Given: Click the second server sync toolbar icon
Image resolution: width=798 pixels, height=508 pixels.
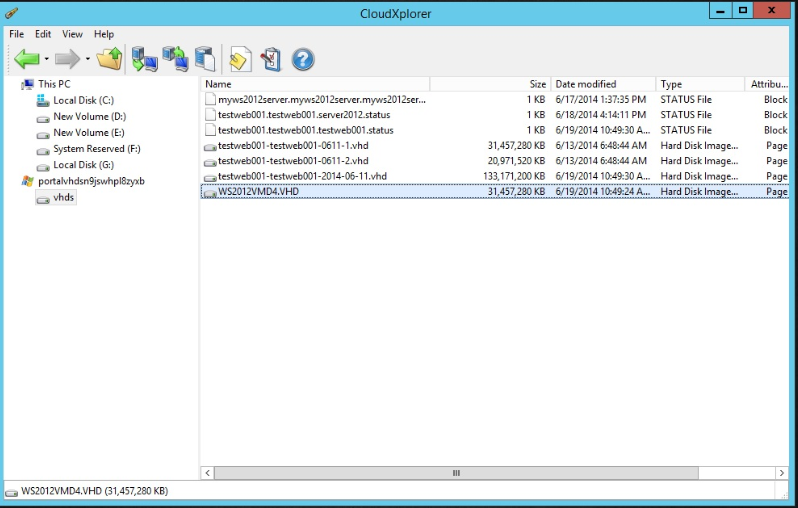Looking at the screenshot, I should coord(176,59).
